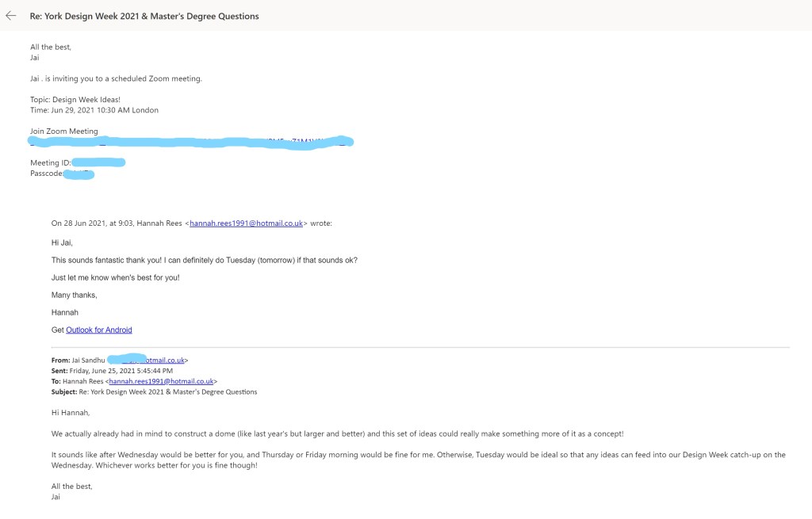Image resolution: width=812 pixels, height=519 pixels.
Task: Click Hannah's email address in the To field
Action: coord(161,381)
